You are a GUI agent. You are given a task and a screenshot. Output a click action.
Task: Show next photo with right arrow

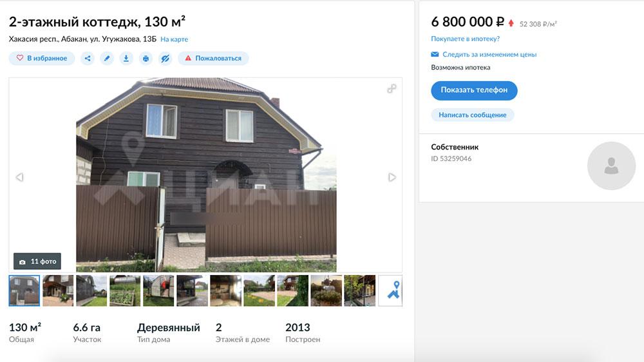392,177
